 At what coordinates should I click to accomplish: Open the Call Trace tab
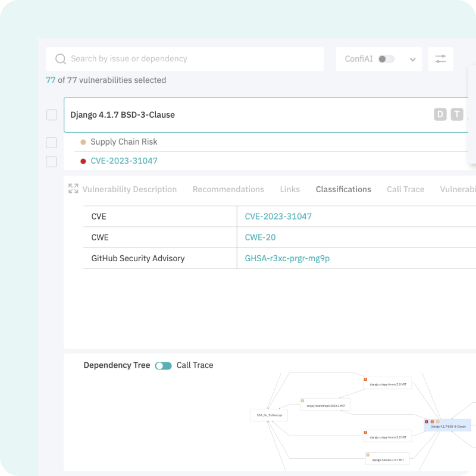(405, 189)
